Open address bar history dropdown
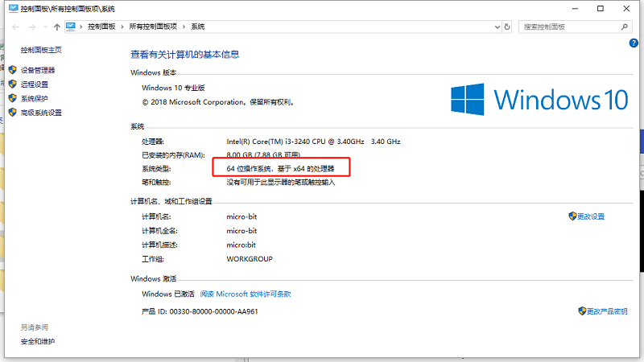Viewport: 644px width, 362px height. coord(497,27)
